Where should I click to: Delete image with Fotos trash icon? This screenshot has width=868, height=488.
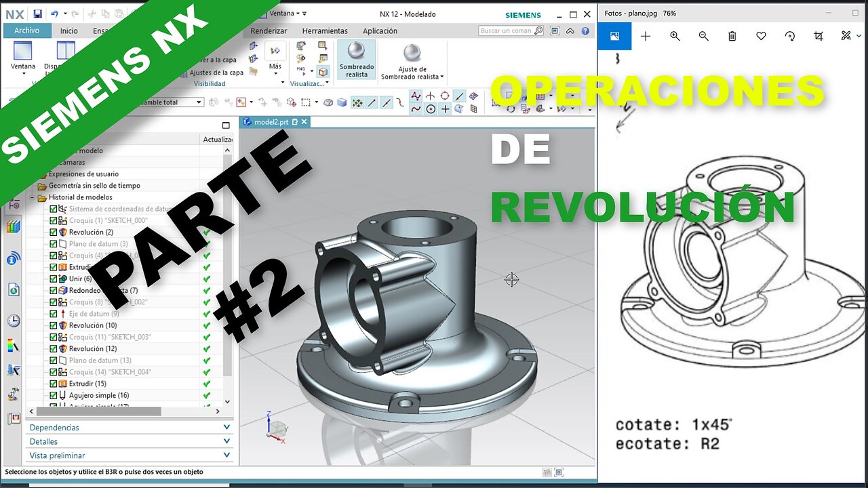(732, 36)
